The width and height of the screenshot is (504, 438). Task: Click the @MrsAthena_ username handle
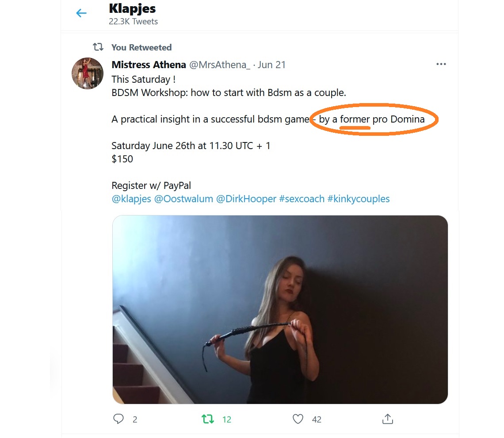pos(219,65)
